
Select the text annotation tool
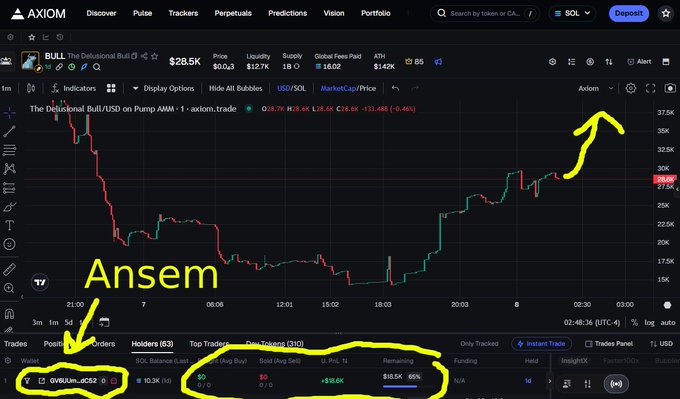coord(10,225)
